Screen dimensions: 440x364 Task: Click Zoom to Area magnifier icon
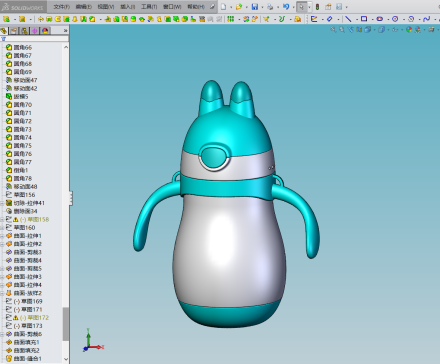(342, 30)
